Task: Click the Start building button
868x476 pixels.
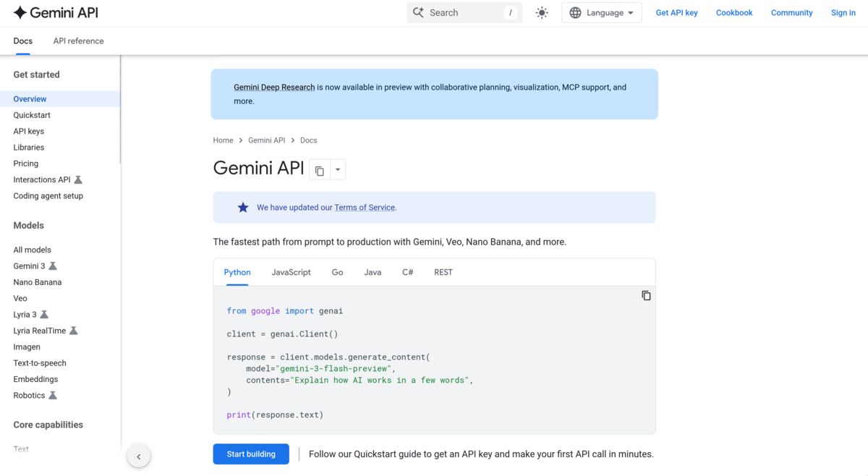Action: [251, 454]
